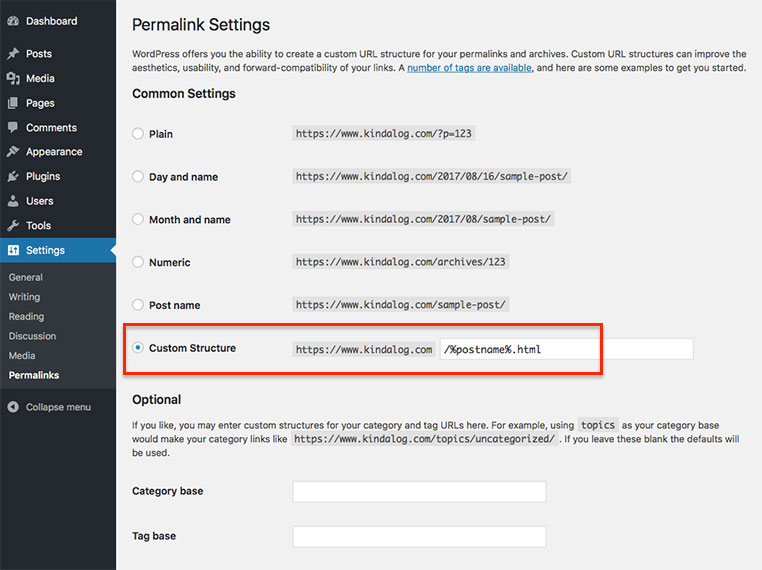This screenshot has height=570, width=762.
Task: Click the Tools wrench icon
Action: coord(13,226)
